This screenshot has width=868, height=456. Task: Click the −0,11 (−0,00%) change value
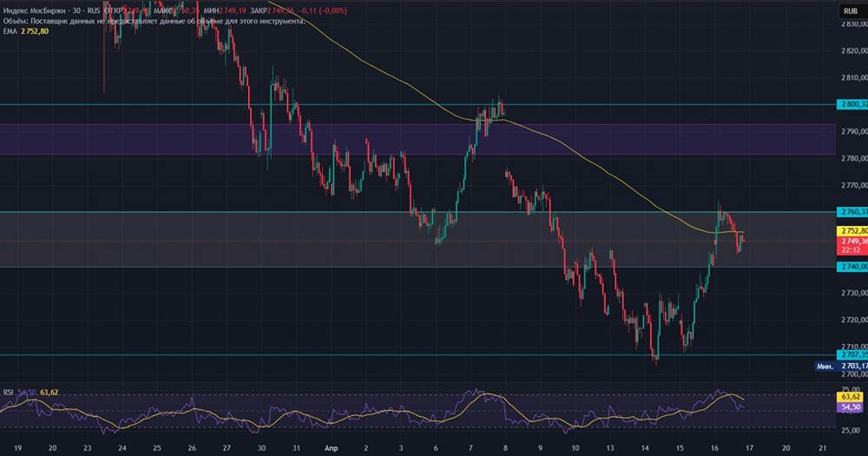[322, 10]
